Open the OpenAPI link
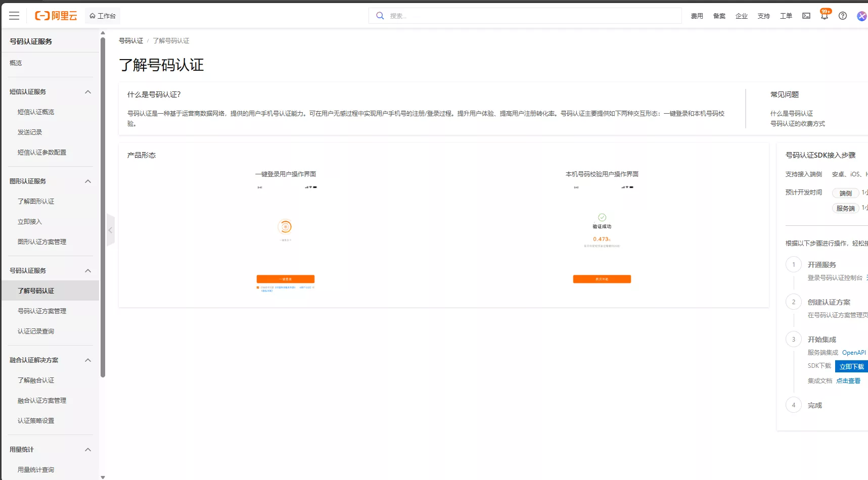Viewport: 868px width, 480px height. pyautogui.click(x=853, y=352)
